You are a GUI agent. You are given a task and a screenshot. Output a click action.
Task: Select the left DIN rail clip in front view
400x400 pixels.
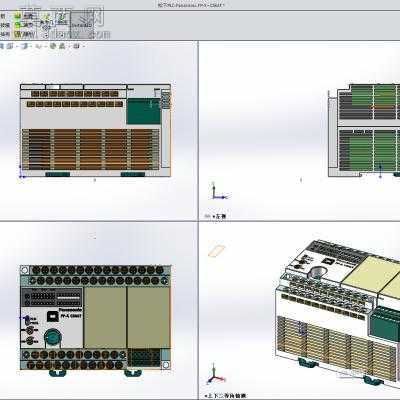[x=58, y=373]
